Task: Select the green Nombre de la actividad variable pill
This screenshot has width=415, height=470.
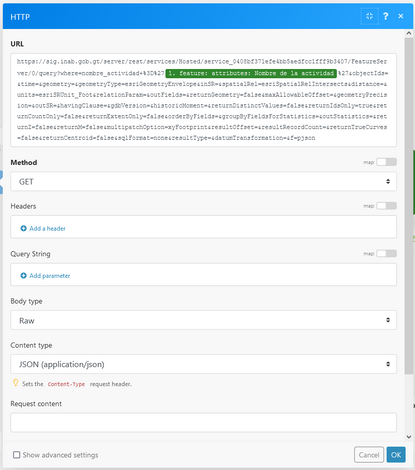Action: pos(251,73)
